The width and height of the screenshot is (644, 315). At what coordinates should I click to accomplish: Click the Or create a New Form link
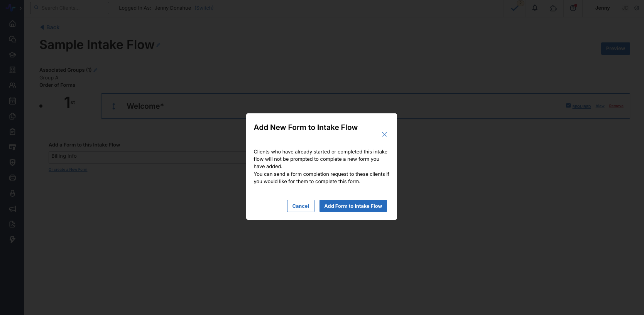[x=68, y=170]
